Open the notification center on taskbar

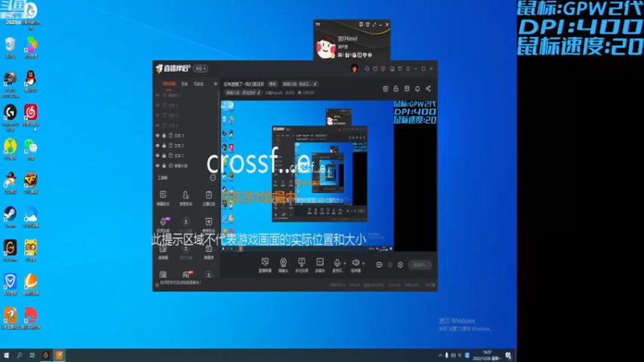(509, 356)
